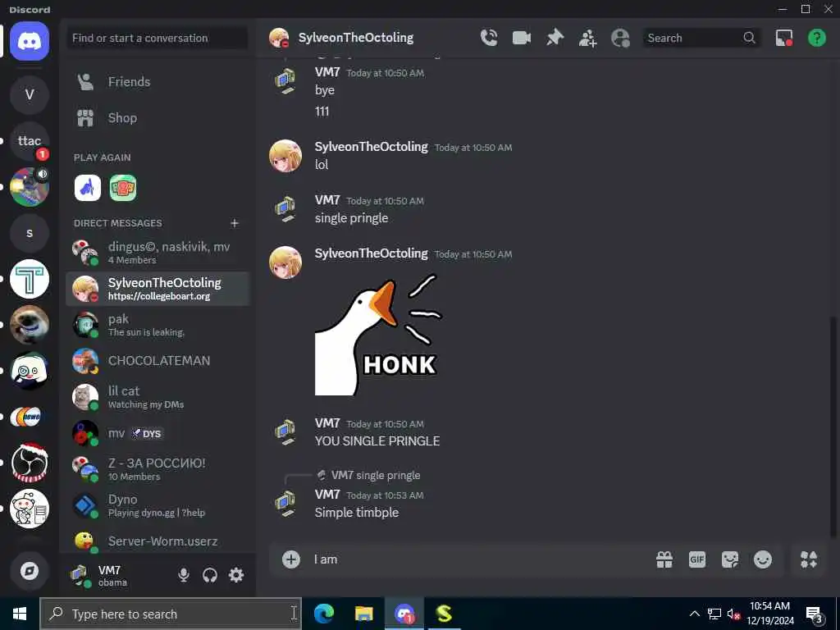This screenshot has width=840, height=630.
Task: Open the green Help icon
Action: click(x=816, y=38)
